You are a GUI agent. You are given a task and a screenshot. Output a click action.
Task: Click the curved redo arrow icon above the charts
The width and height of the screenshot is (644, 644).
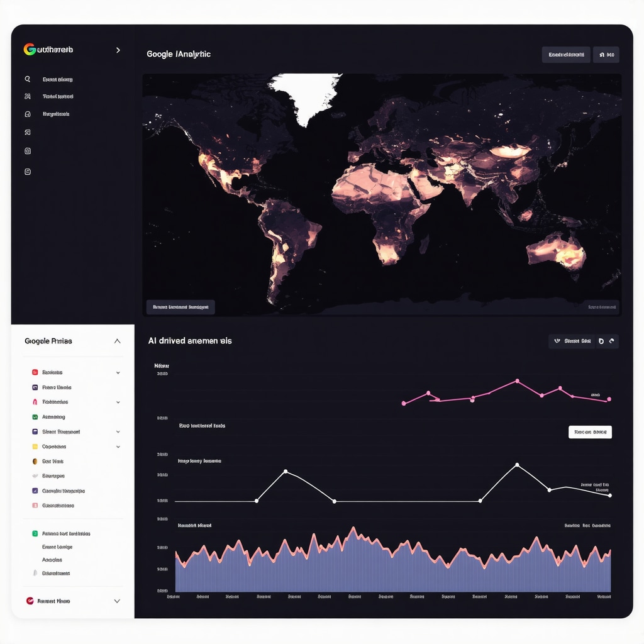(x=612, y=341)
